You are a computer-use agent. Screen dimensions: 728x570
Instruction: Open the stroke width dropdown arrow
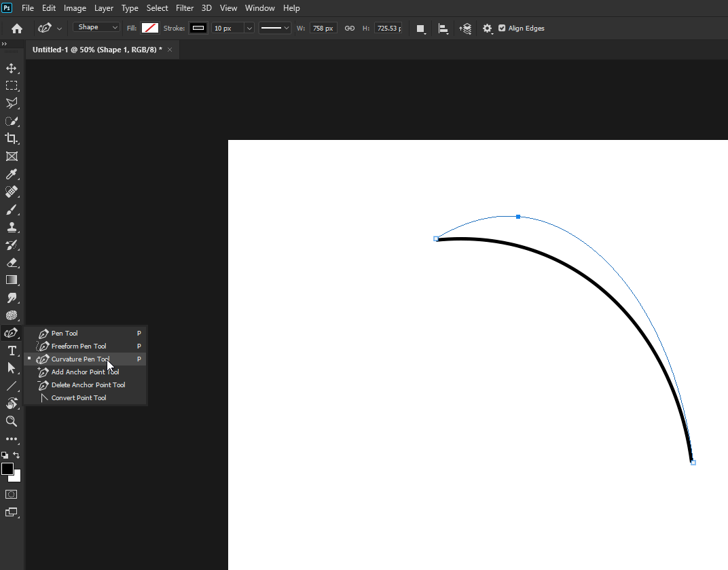[x=249, y=29]
